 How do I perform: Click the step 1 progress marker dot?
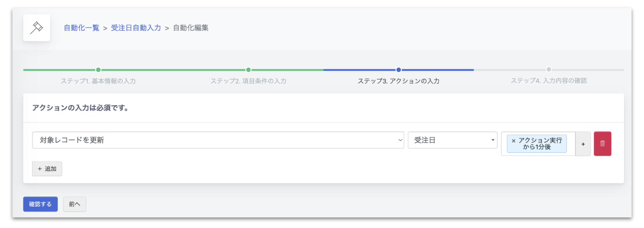coord(98,70)
